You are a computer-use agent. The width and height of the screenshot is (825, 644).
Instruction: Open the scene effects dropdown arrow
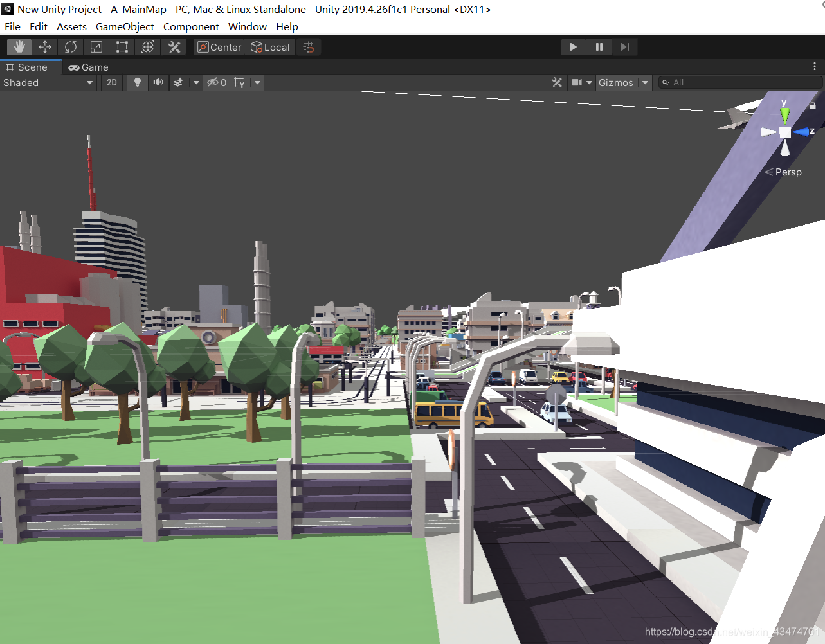tap(196, 82)
